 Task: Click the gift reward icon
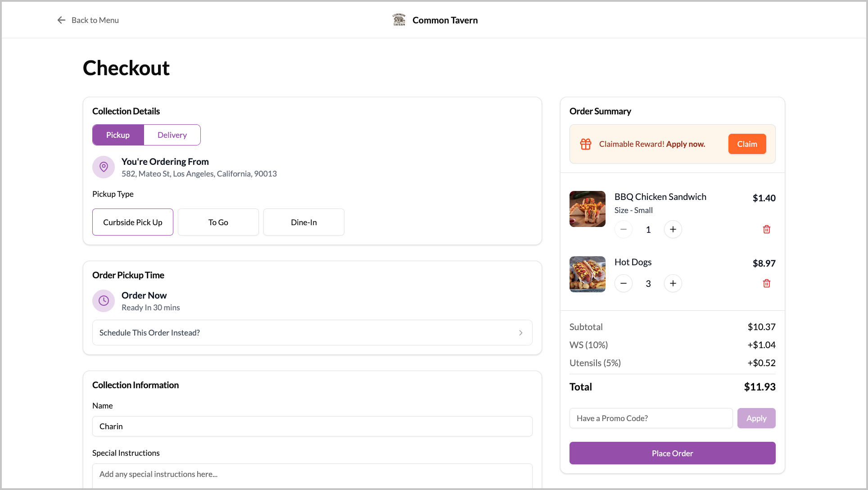point(585,144)
